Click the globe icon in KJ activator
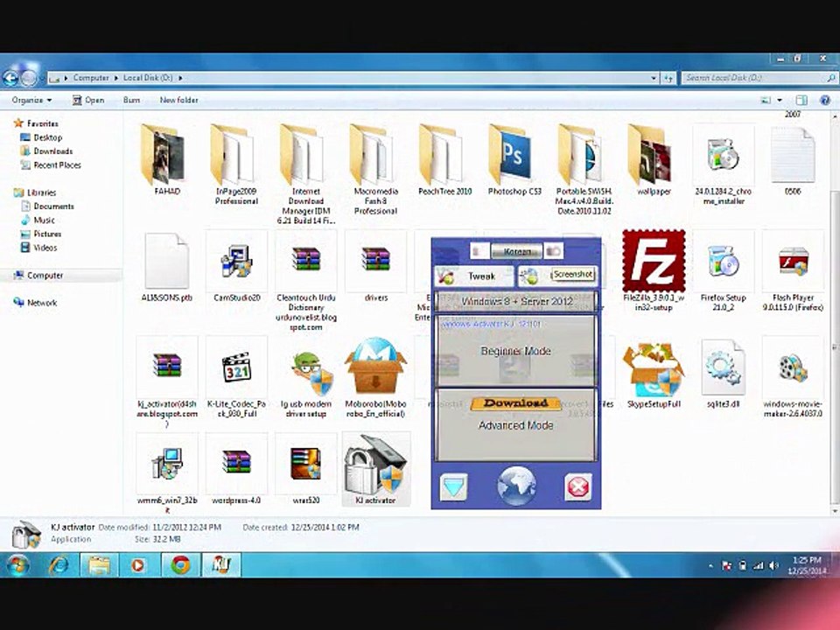The width and height of the screenshot is (840, 630). coord(516,486)
